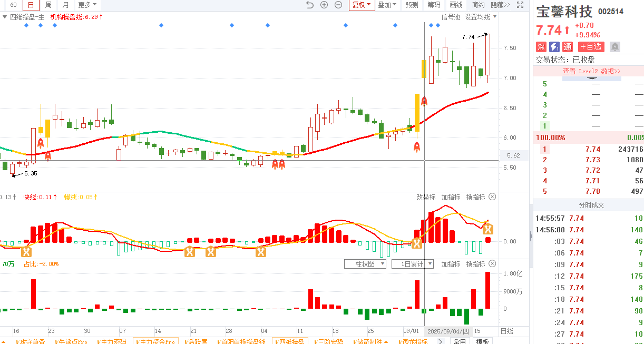Screen dimensions: 644x344
Task: Zoom out chart with the minus icon
Action: (x=338, y=5)
